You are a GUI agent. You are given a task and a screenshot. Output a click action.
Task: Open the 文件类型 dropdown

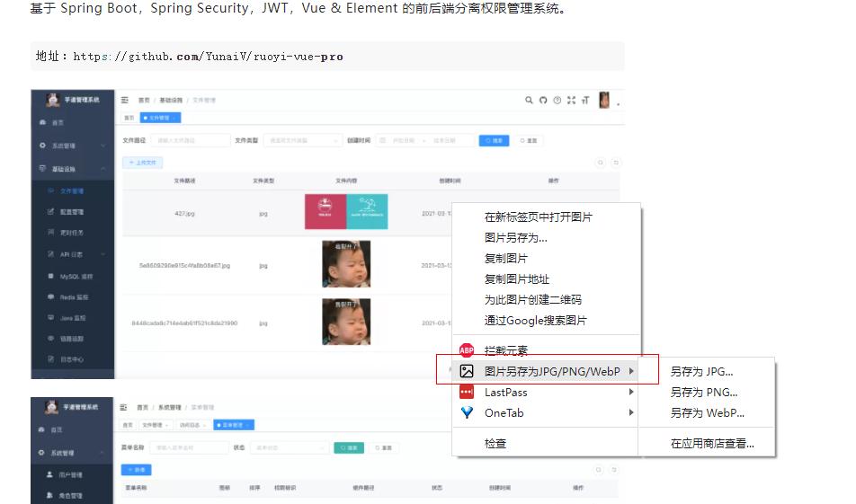click(303, 141)
